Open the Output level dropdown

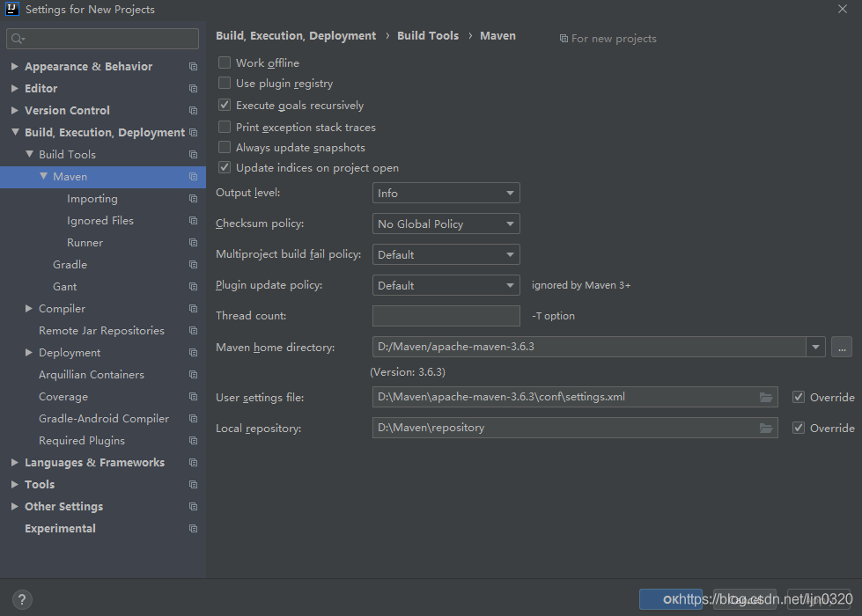[446, 194]
